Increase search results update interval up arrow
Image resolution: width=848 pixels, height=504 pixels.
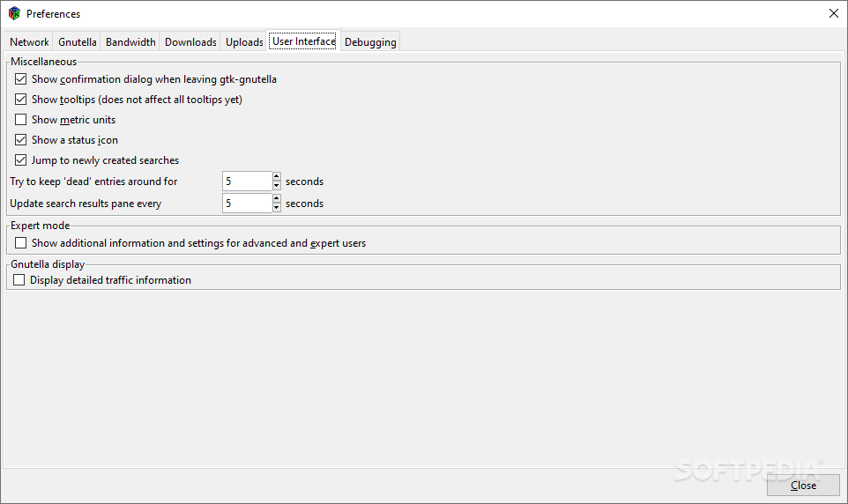pyautogui.click(x=277, y=198)
